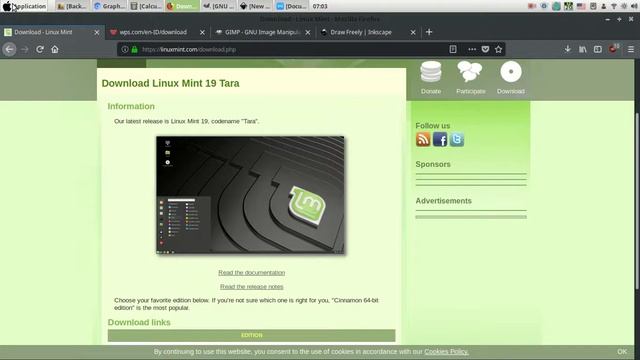Screen dimensions: 640x360
Task: Switch to the [GNU ... taskbar window
Action: [219, 6]
